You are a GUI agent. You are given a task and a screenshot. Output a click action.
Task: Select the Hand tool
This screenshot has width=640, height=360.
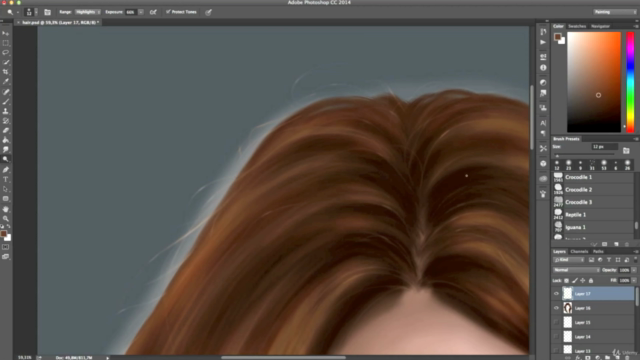point(6,209)
